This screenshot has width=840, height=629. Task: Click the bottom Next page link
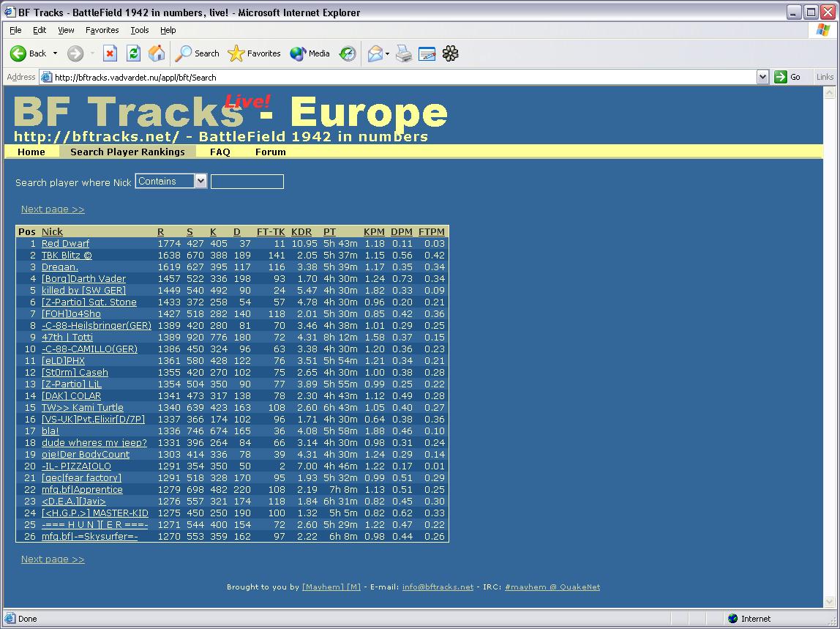[53, 559]
